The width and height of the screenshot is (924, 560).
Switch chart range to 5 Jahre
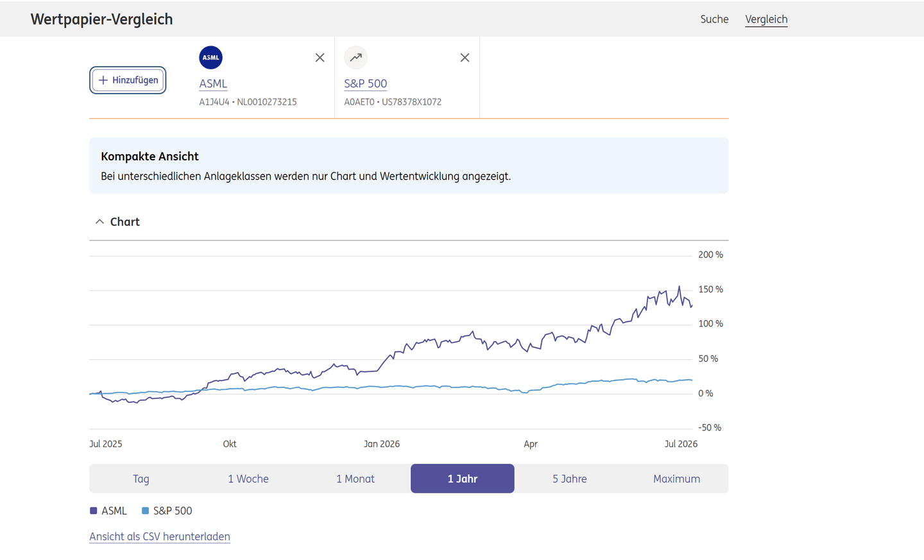[570, 479]
